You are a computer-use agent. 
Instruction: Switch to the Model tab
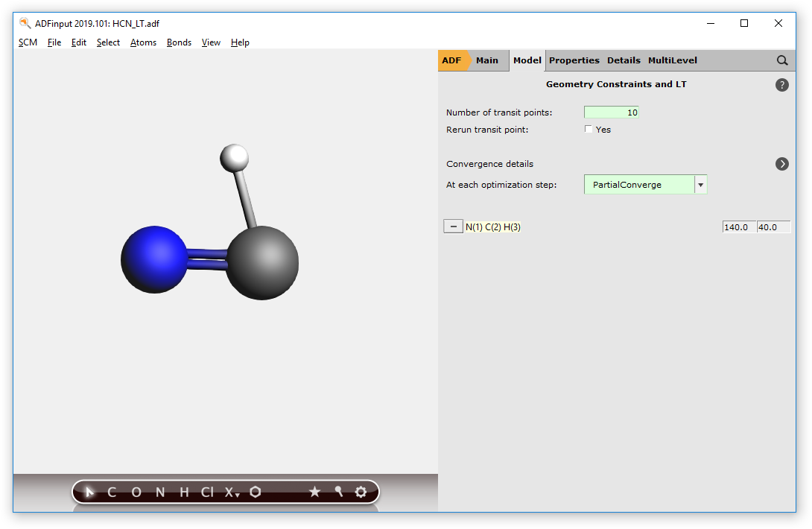(x=527, y=60)
